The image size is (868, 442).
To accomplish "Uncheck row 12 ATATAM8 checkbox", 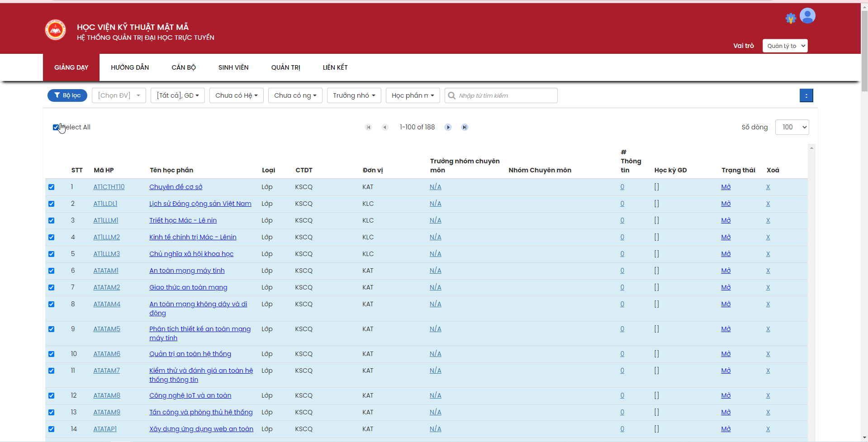I will 51,396.
